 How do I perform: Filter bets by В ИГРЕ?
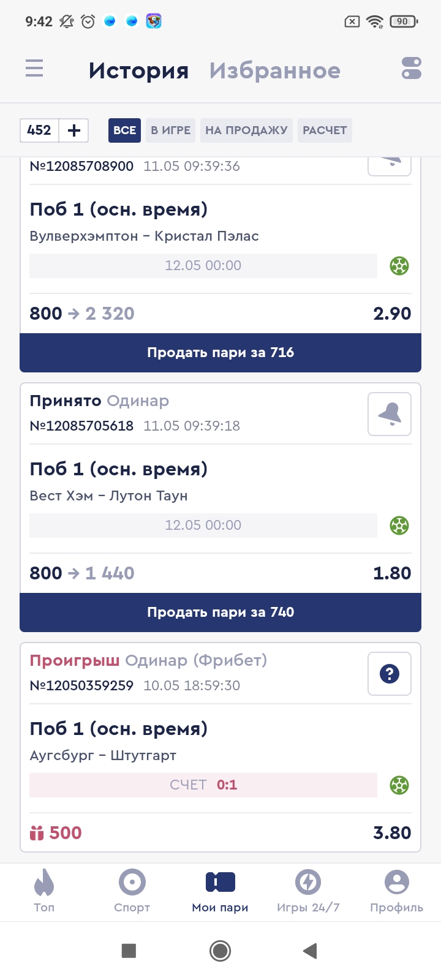point(170,130)
